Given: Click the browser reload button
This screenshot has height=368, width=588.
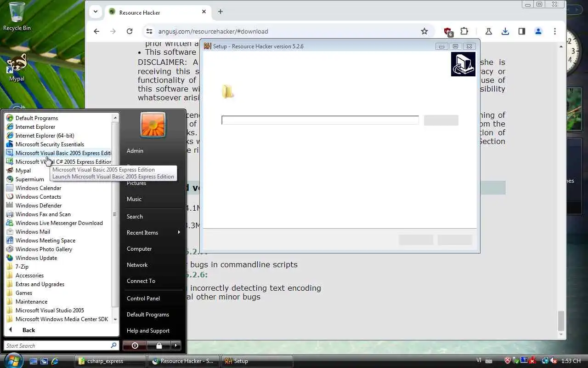Looking at the screenshot, I should pyautogui.click(x=130, y=31).
